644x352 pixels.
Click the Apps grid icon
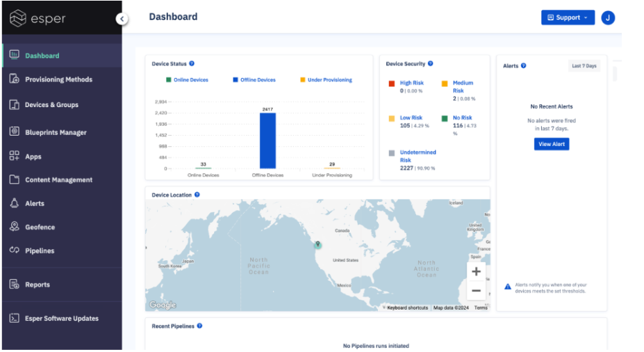tap(15, 156)
